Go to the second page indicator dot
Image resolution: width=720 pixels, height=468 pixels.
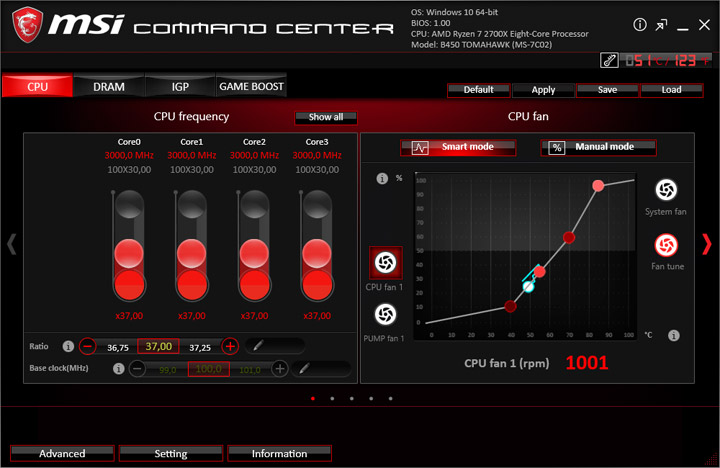click(x=332, y=399)
